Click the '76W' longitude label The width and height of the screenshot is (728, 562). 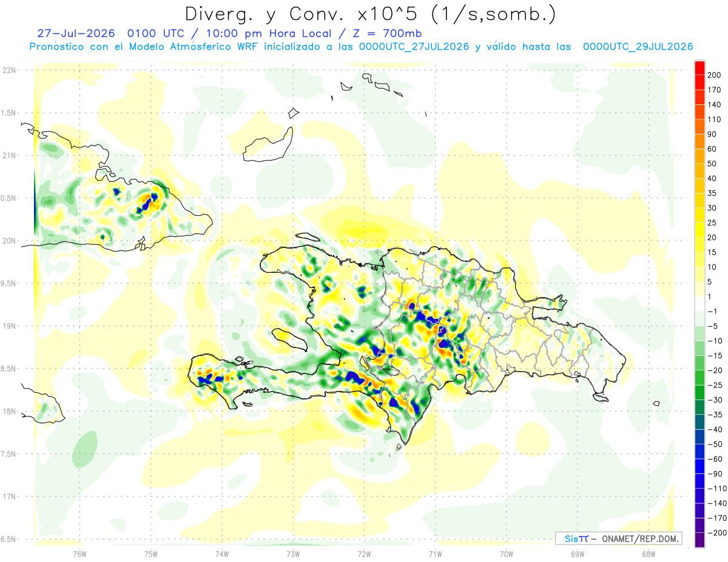(79, 554)
